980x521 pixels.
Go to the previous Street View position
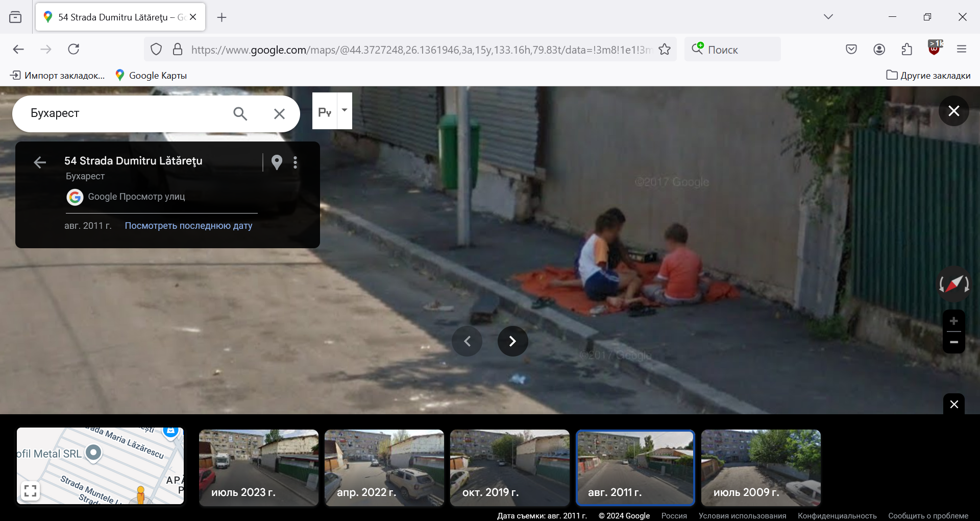click(467, 341)
